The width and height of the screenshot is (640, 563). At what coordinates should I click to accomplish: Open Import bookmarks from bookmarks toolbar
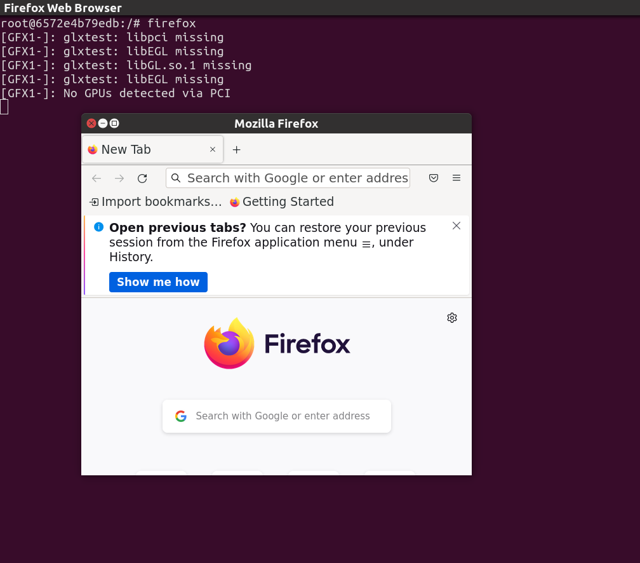pyautogui.click(x=156, y=202)
